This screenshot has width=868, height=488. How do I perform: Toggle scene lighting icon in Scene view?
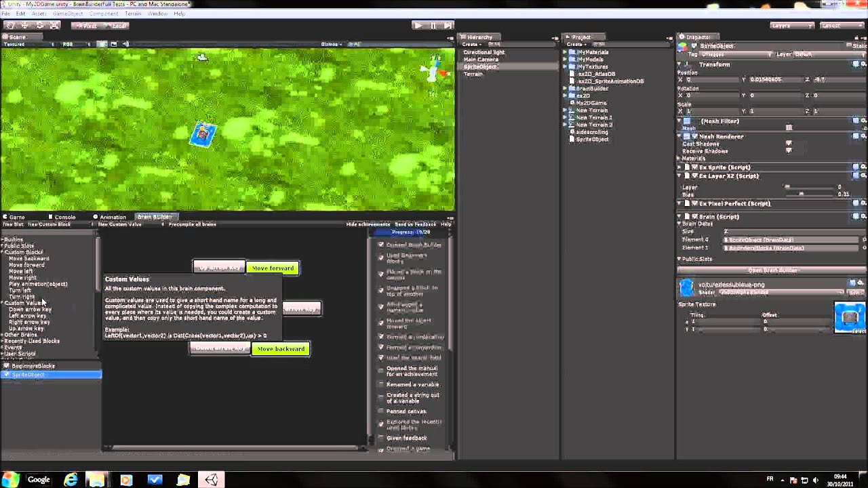click(100, 44)
